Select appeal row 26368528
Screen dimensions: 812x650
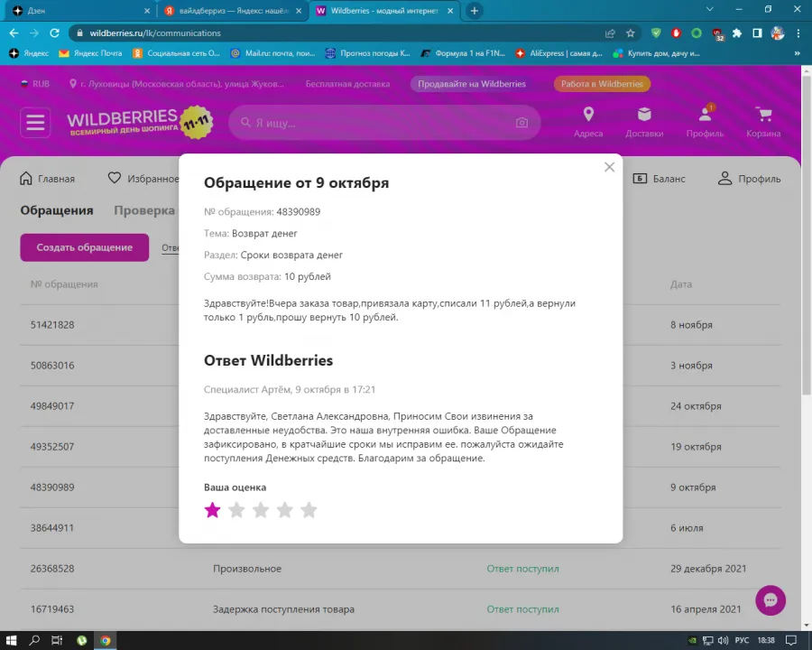pos(401,569)
